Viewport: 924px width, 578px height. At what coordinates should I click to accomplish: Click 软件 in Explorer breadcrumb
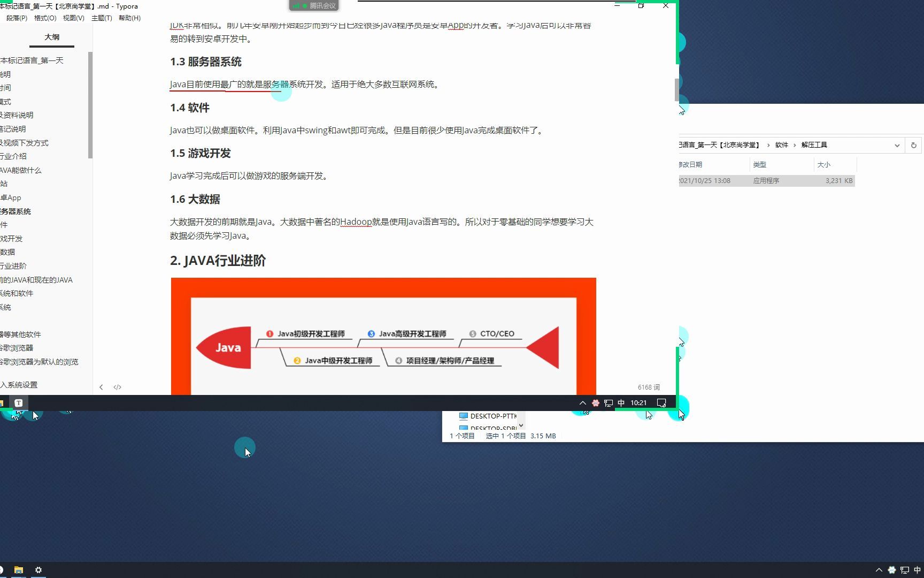[781, 145]
